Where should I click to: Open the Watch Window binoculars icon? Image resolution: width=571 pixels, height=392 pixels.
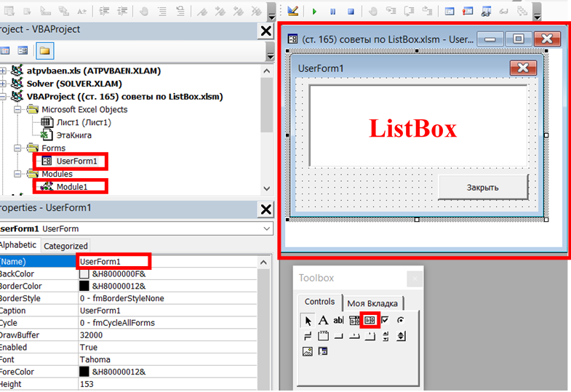point(486,12)
